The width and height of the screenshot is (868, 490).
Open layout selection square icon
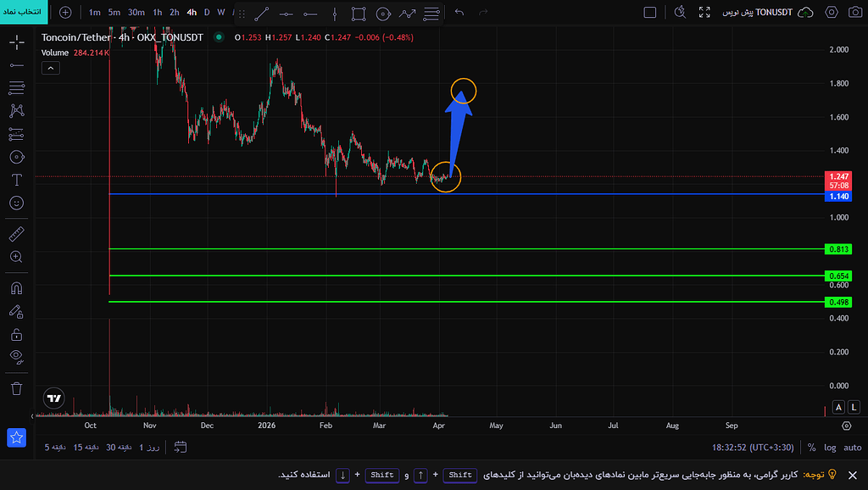[x=650, y=12]
